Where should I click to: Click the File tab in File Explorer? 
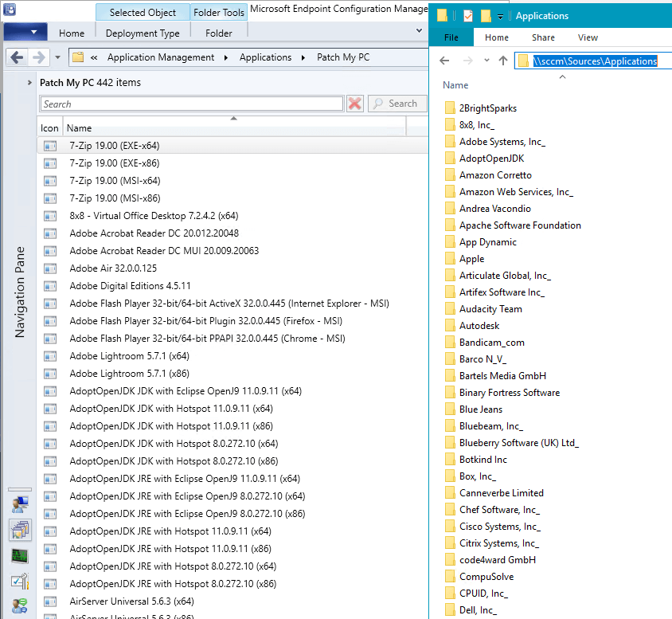(x=451, y=37)
